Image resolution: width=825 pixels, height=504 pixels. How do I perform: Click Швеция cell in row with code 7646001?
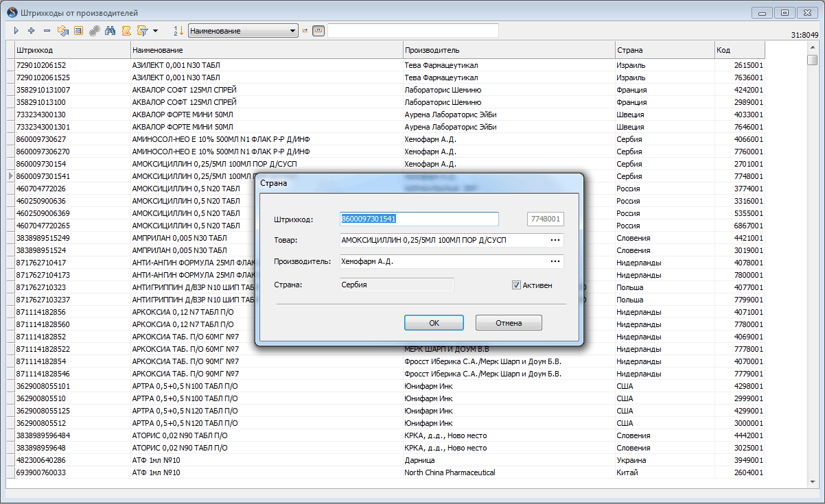pos(664,127)
